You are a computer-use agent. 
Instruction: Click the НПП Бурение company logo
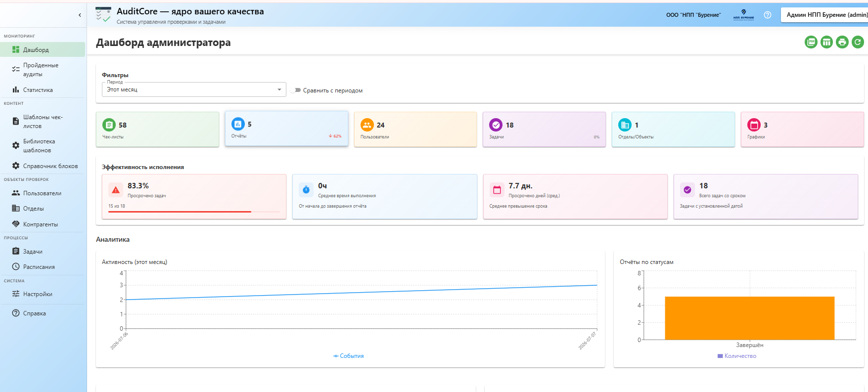point(743,15)
